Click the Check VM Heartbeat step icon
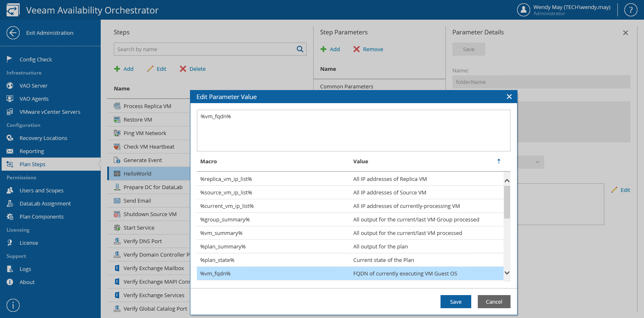644x318 pixels. tap(117, 147)
